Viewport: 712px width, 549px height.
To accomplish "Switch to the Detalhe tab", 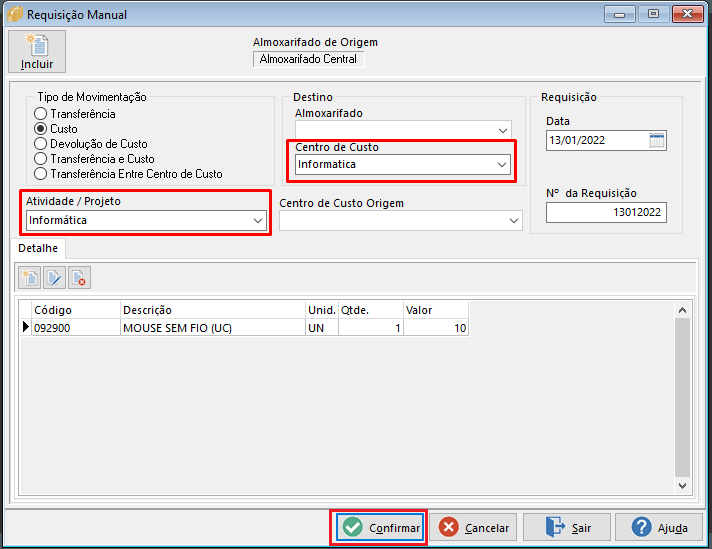I will [x=38, y=248].
